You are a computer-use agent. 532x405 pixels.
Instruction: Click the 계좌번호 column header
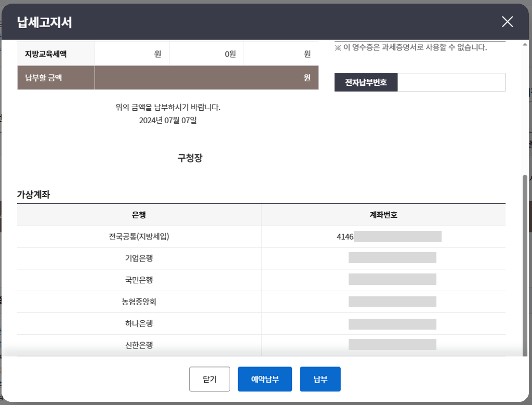coord(383,214)
